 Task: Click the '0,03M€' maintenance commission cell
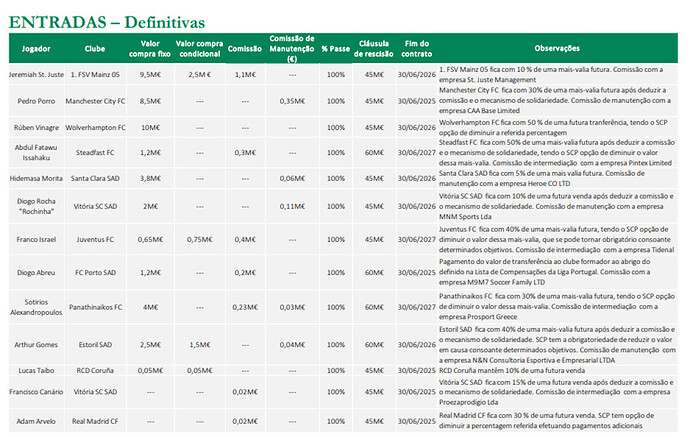point(292,307)
